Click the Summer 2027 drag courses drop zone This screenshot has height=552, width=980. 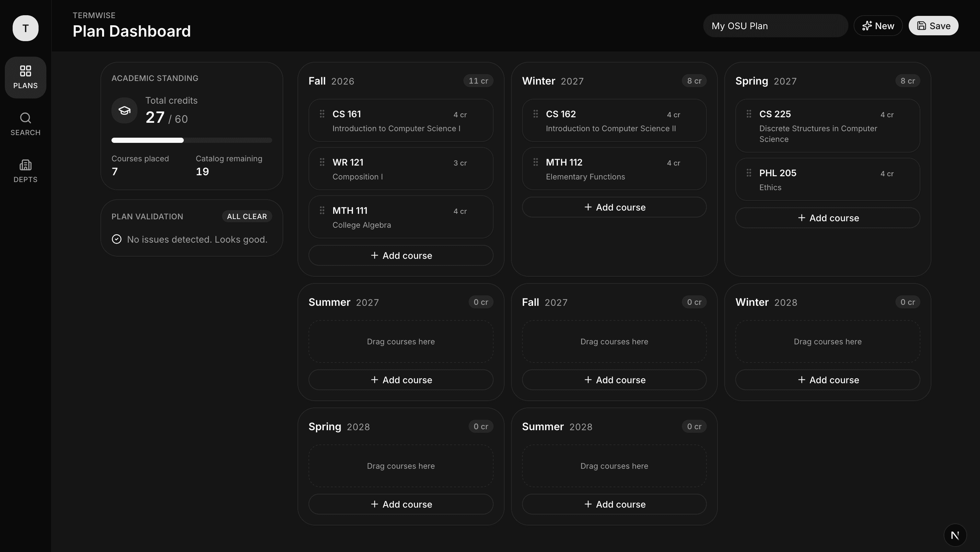click(x=401, y=341)
